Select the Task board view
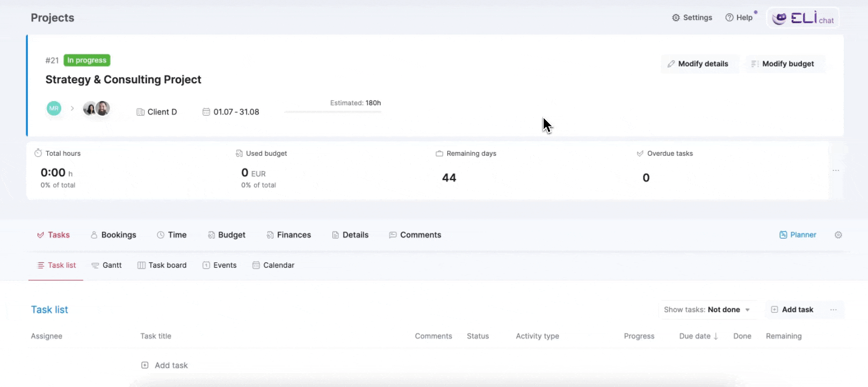This screenshot has height=387, width=868. [x=162, y=265]
